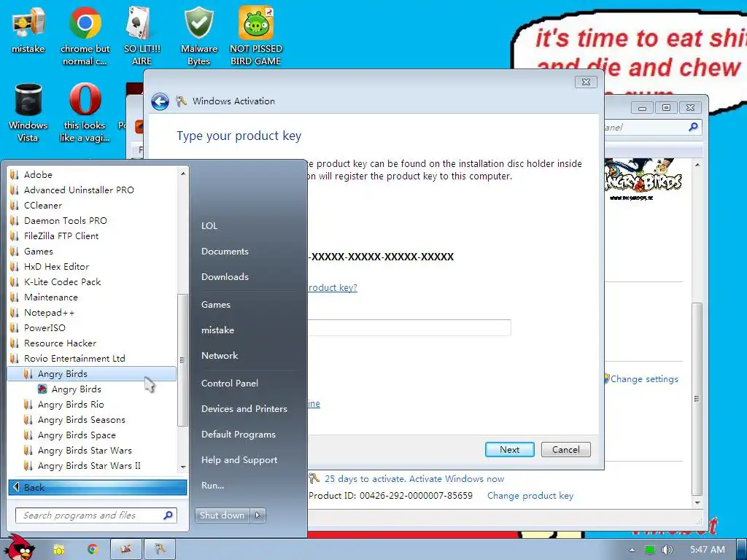Switch to the Control Panel taskbar button
Screen dimensions: 747x560
[126, 549]
